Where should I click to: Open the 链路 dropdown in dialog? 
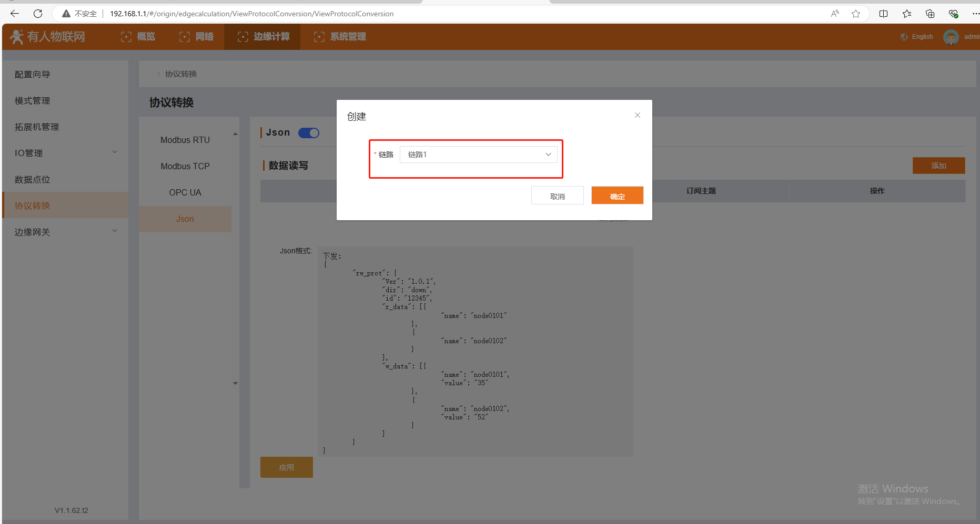(x=479, y=155)
